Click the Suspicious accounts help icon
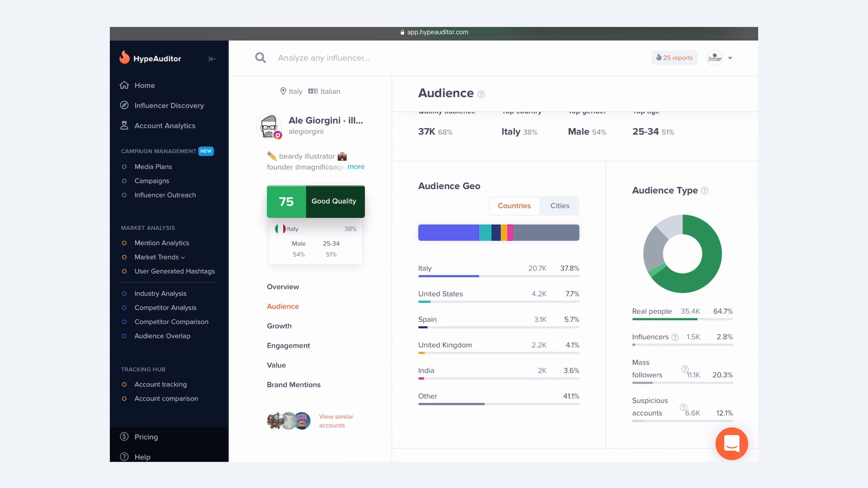The width and height of the screenshot is (868, 488). pyautogui.click(x=683, y=407)
